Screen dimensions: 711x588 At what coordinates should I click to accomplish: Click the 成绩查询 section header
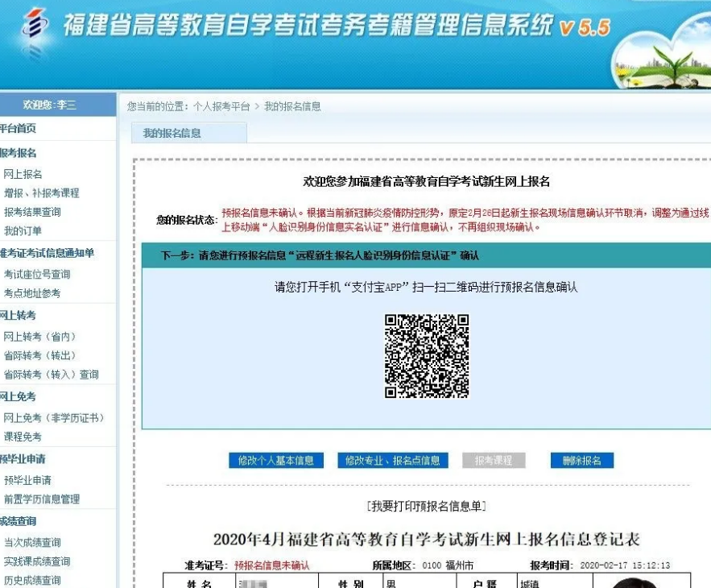19,521
